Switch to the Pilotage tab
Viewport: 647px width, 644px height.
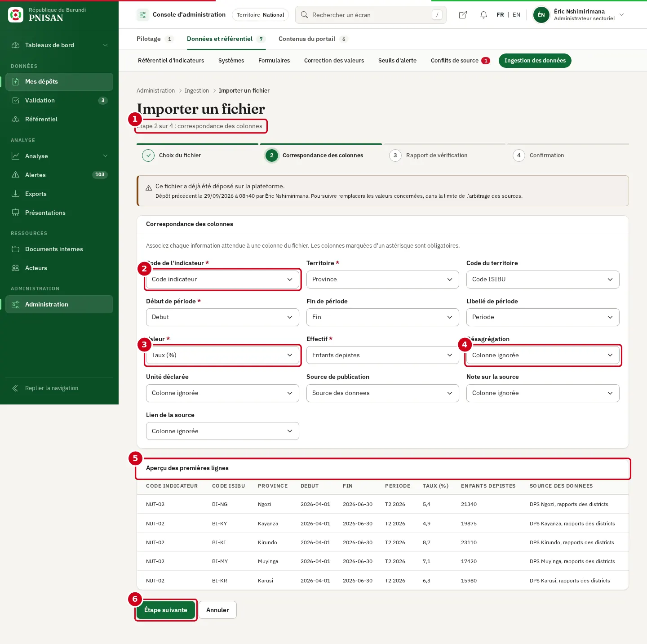(155, 39)
